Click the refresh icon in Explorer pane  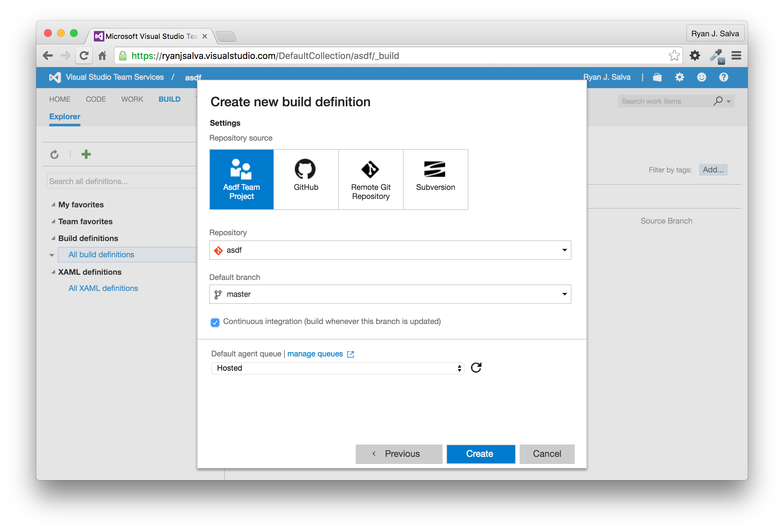[54, 155]
